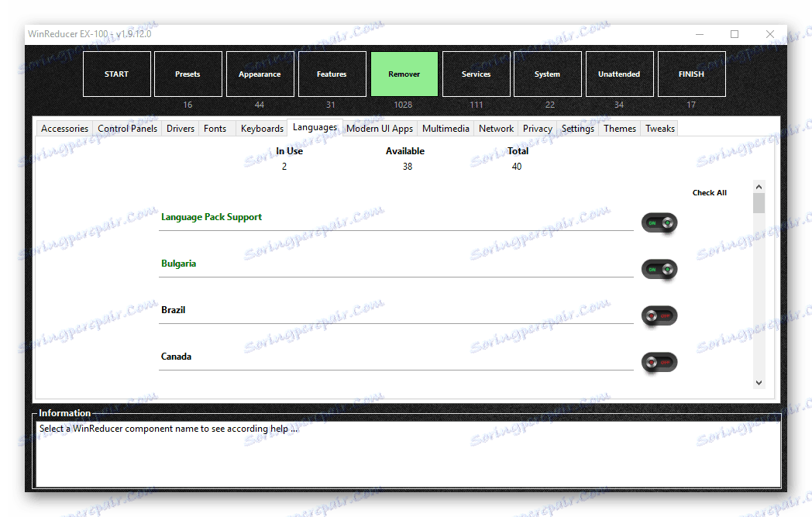Image resolution: width=812 pixels, height=517 pixels.
Task: Click the In Use count label
Action: 289,150
